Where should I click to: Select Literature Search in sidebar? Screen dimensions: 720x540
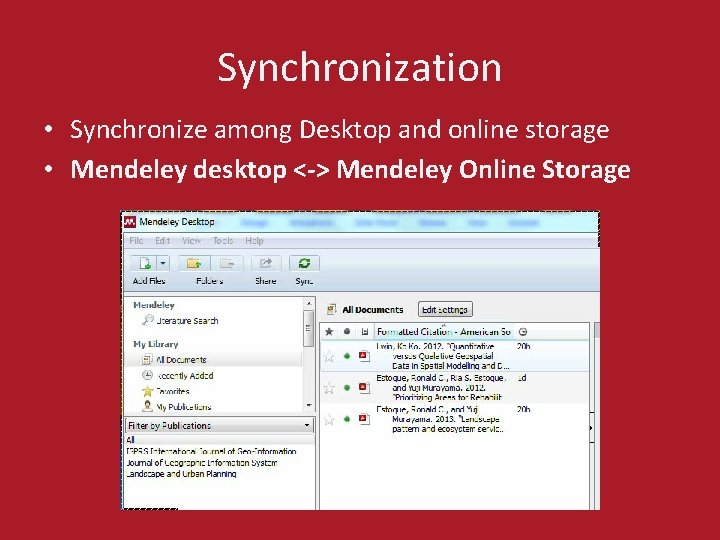187,321
